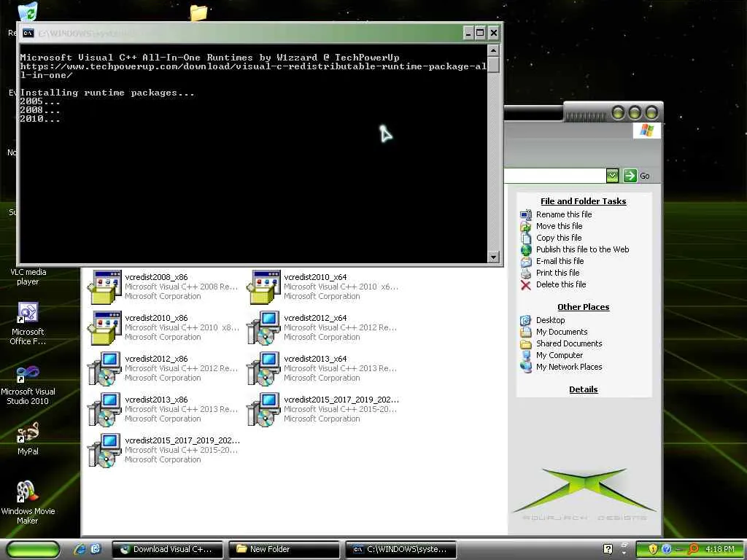Select the vcredist2013_x64 installer icon
The height and width of the screenshot is (560, 747).
pos(263,368)
